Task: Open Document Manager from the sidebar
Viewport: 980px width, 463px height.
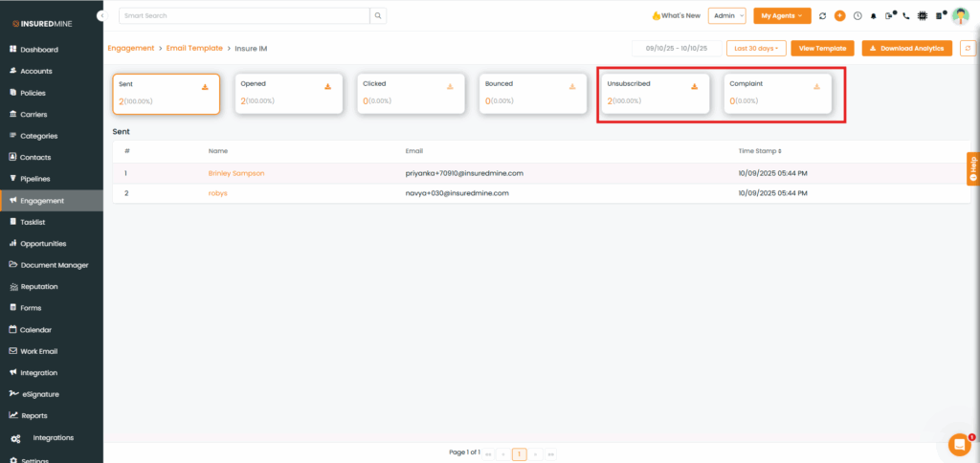Action: [54, 265]
